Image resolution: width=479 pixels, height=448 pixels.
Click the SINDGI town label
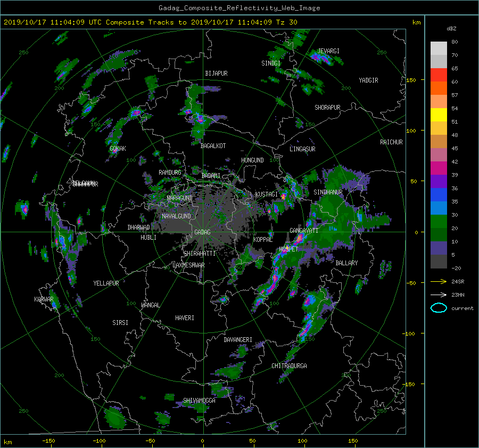(271, 63)
